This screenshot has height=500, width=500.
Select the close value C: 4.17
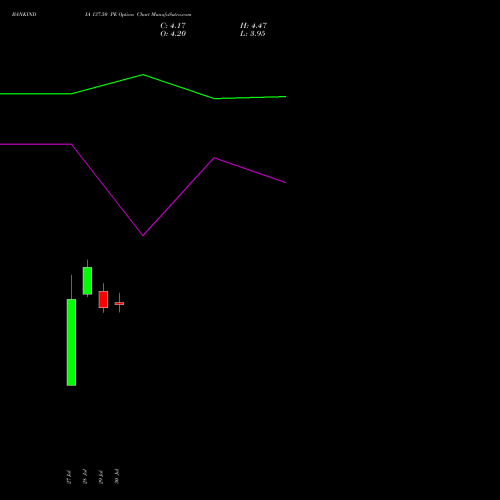point(173,26)
